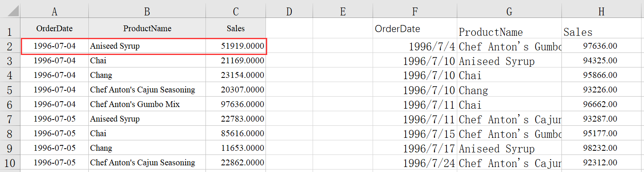
Task: Select the cell containing 95177.00
Action: 601,133
